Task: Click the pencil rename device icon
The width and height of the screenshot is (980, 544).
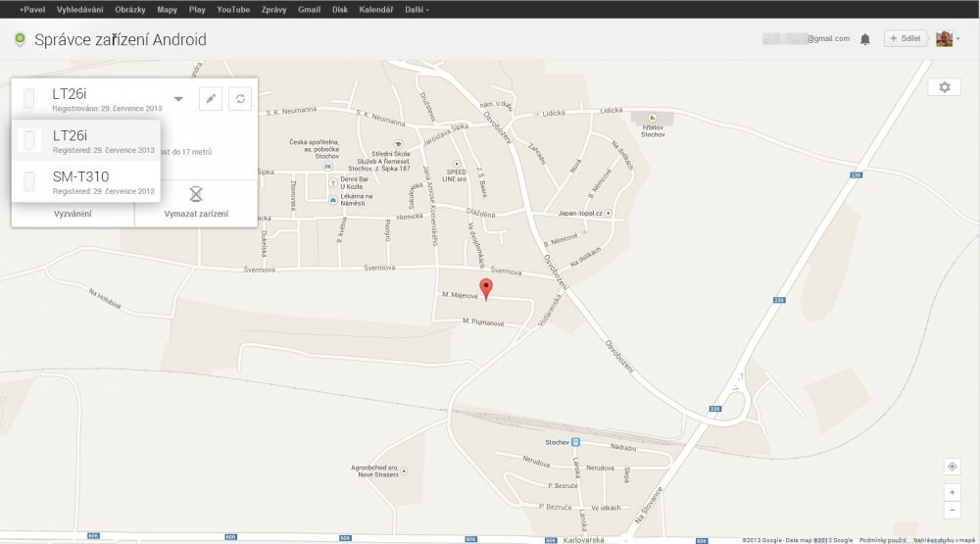Action: 211,99
